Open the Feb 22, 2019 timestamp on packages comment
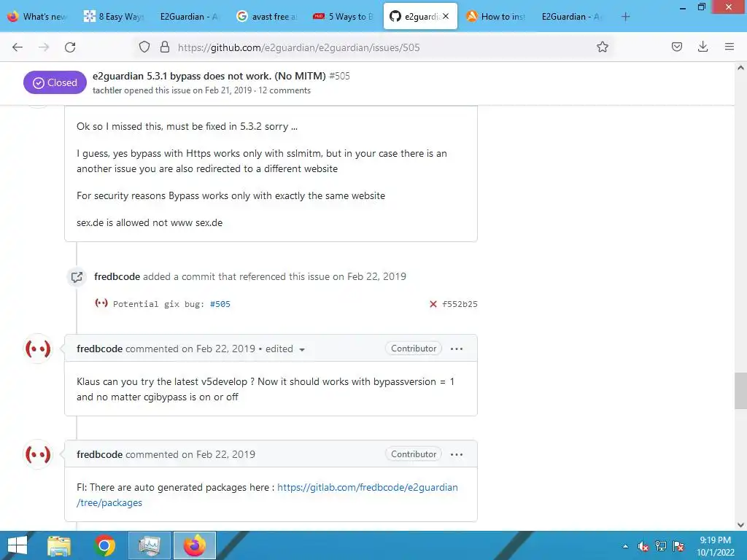This screenshot has height=560, width=747. (x=225, y=454)
